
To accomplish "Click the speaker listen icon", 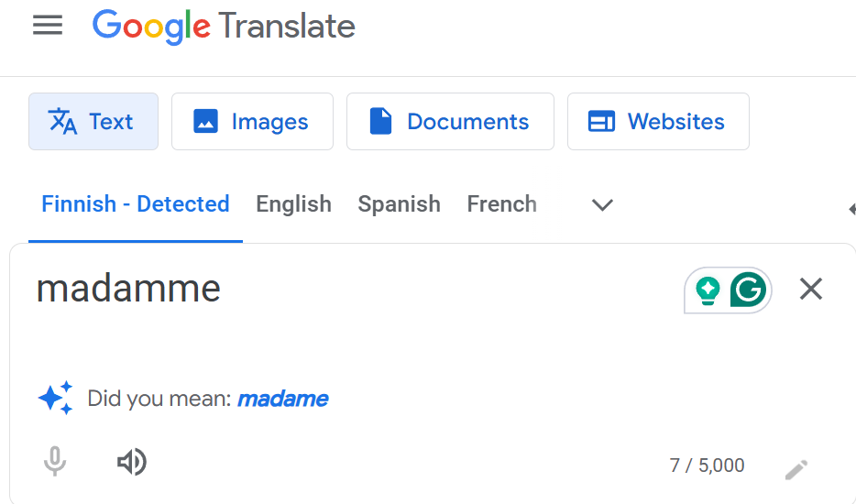I will pos(132,463).
